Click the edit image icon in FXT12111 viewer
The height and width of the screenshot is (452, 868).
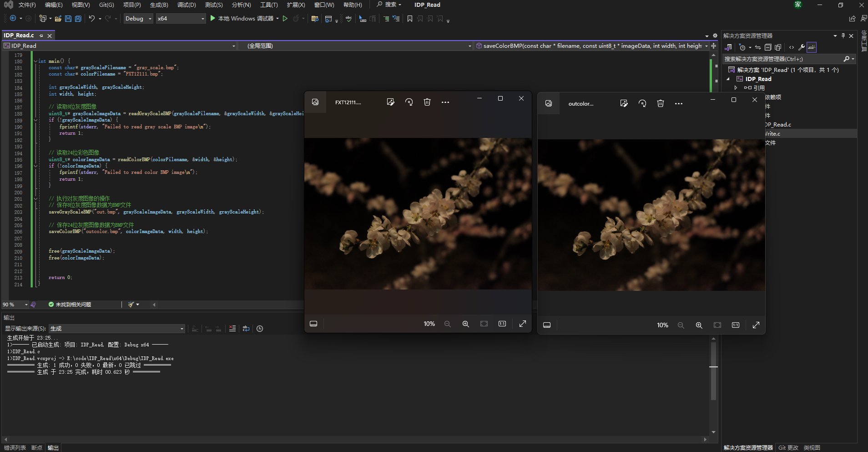[390, 102]
